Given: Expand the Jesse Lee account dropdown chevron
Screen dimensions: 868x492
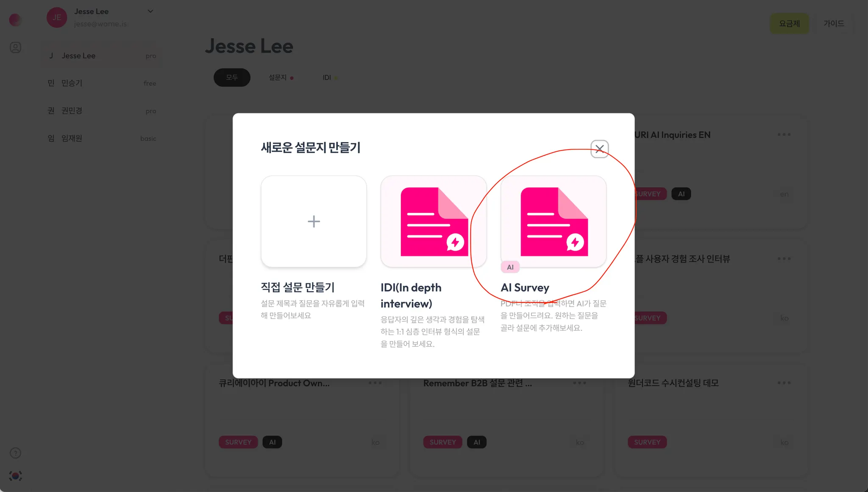Looking at the screenshot, I should click(150, 11).
